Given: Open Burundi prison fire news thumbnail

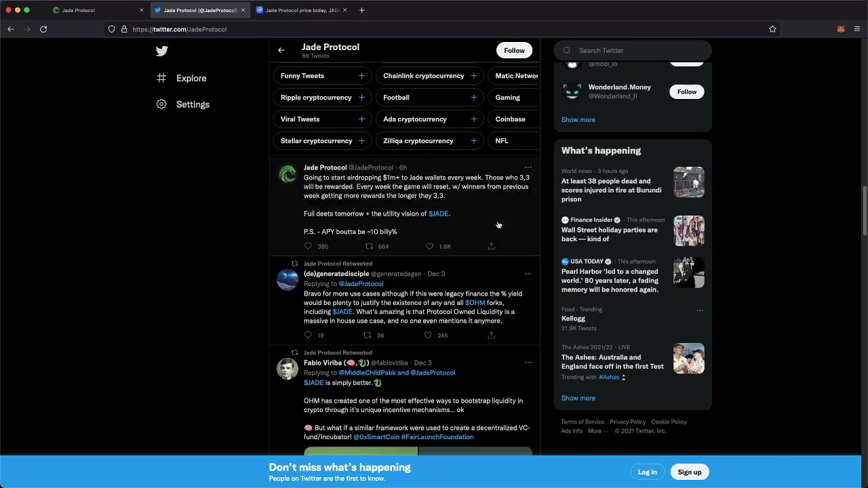Looking at the screenshot, I should (688, 182).
